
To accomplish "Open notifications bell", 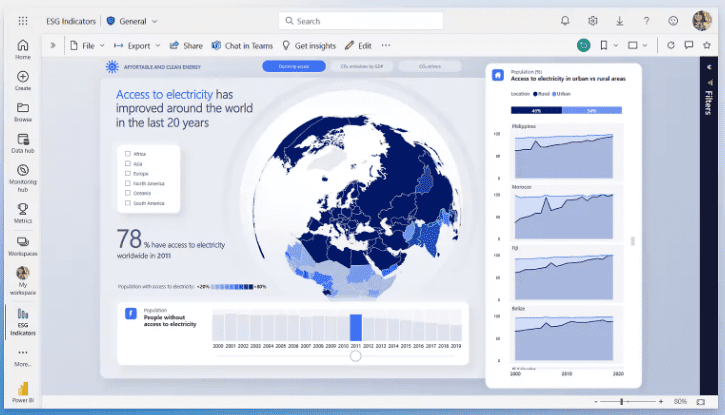I will point(565,21).
